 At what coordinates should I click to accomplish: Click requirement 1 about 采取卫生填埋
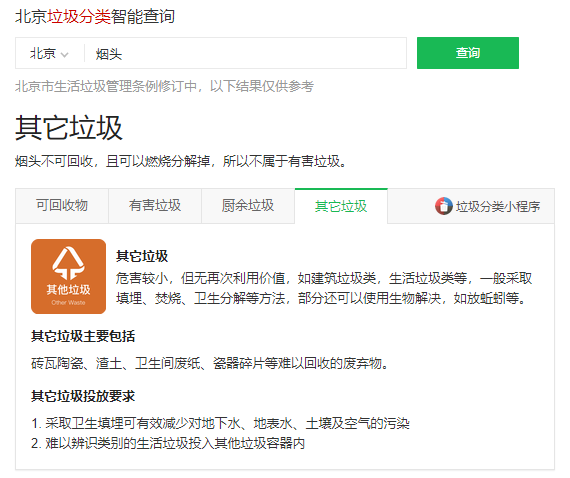point(220,423)
